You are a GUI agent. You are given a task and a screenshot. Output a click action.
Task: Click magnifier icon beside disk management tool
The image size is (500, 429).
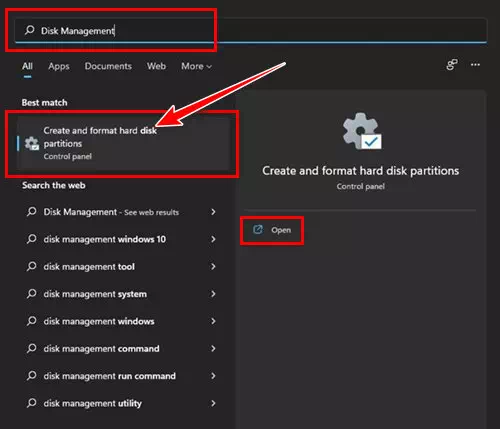31,266
